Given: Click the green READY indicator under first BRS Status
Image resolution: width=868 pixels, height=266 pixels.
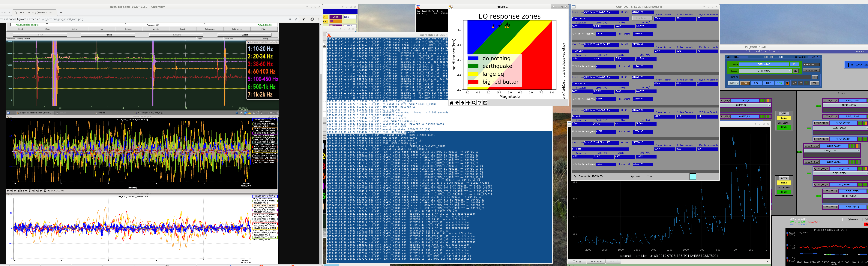Looking at the screenshot, I should point(784,127).
